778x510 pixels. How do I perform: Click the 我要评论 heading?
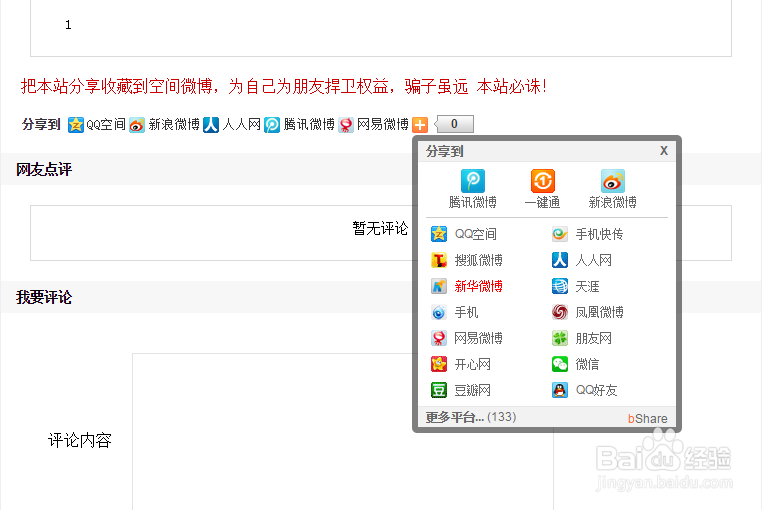coord(44,297)
